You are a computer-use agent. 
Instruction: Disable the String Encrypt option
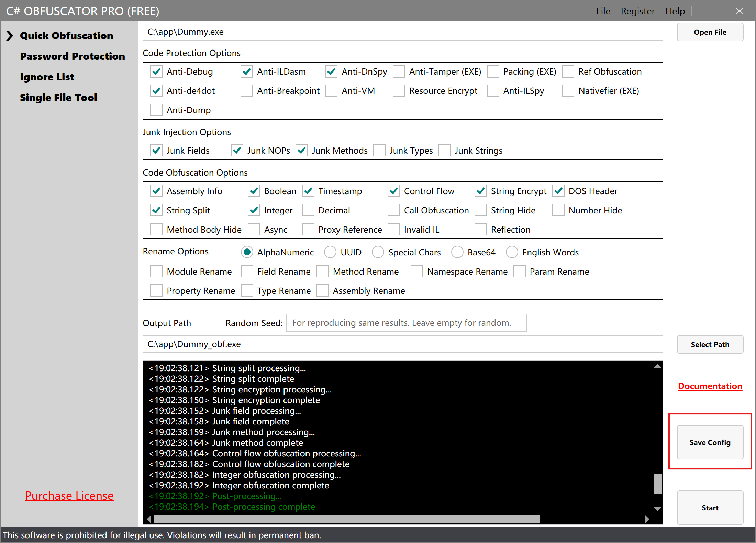480,191
